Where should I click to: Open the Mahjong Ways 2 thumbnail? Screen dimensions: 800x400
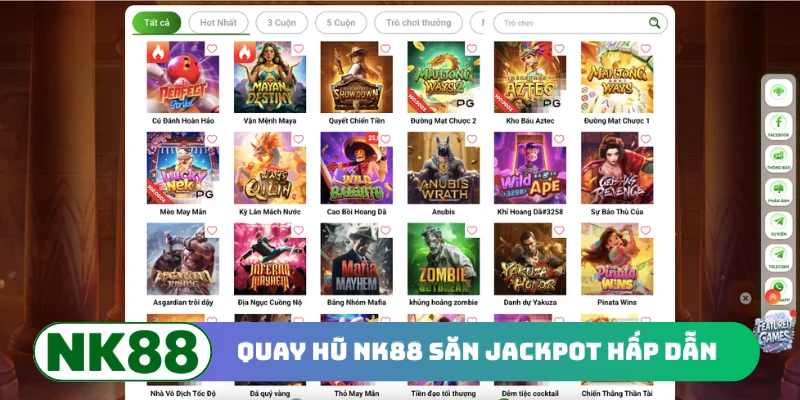pyautogui.click(x=443, y=77)
